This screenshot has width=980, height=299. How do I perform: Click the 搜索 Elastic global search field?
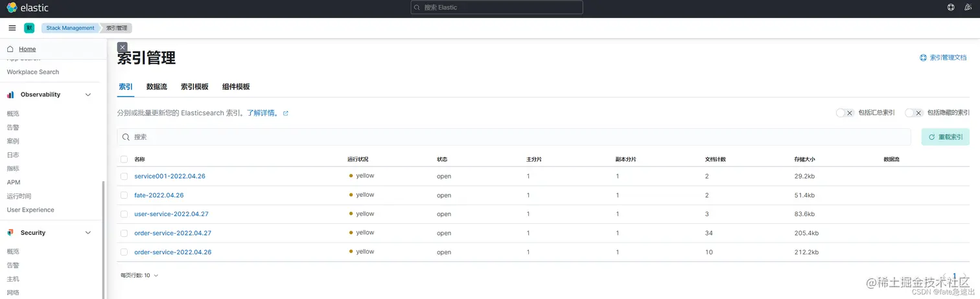pyautogui.click(x=496, y=8)
